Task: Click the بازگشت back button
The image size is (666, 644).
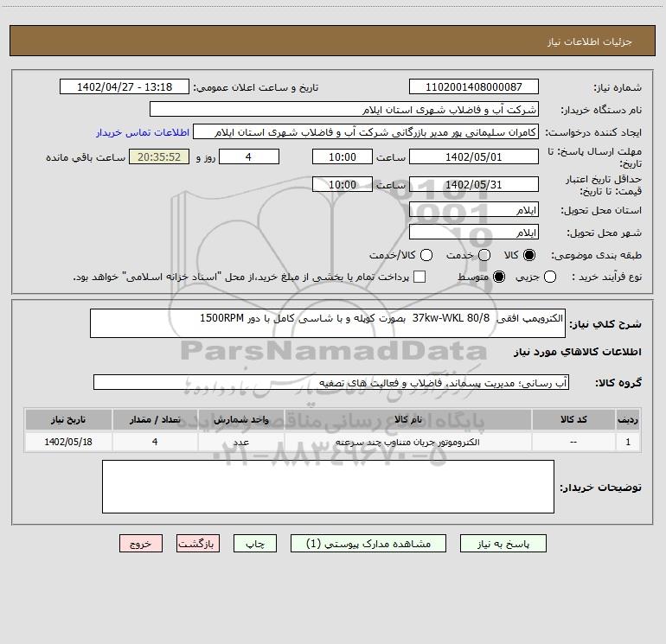Action: tap(198, 544)
